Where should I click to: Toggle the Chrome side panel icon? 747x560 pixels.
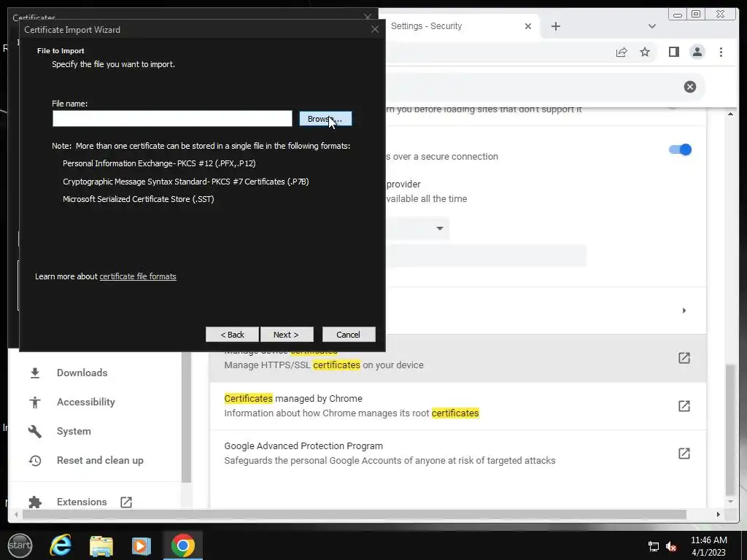pos(673,52)
